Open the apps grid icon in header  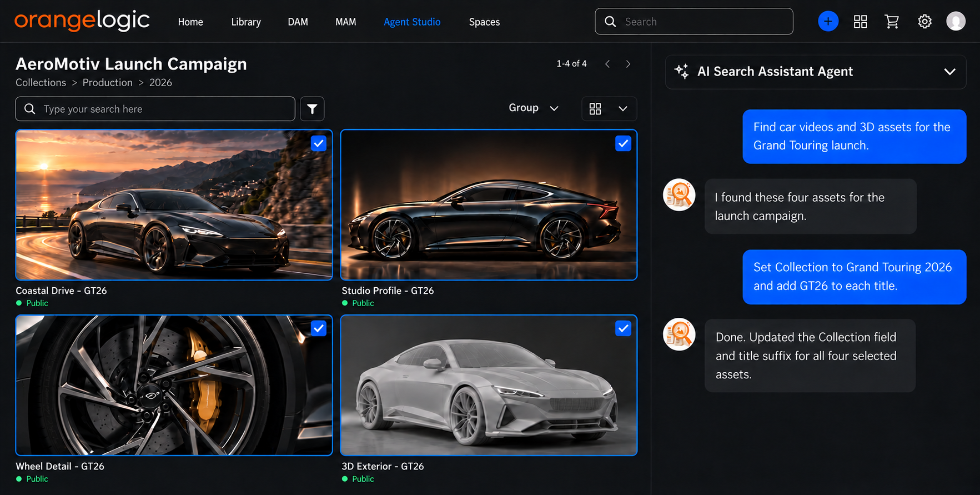coord(860,22)
